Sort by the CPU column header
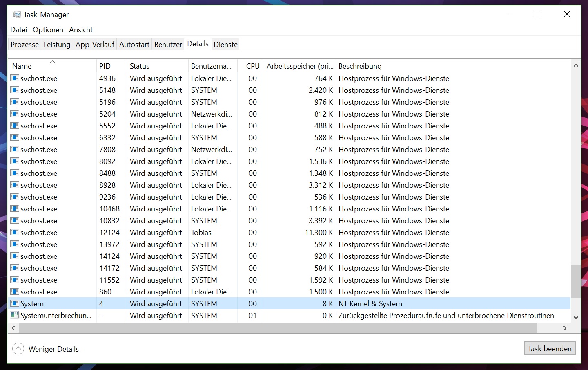 (x=250, y=66)
